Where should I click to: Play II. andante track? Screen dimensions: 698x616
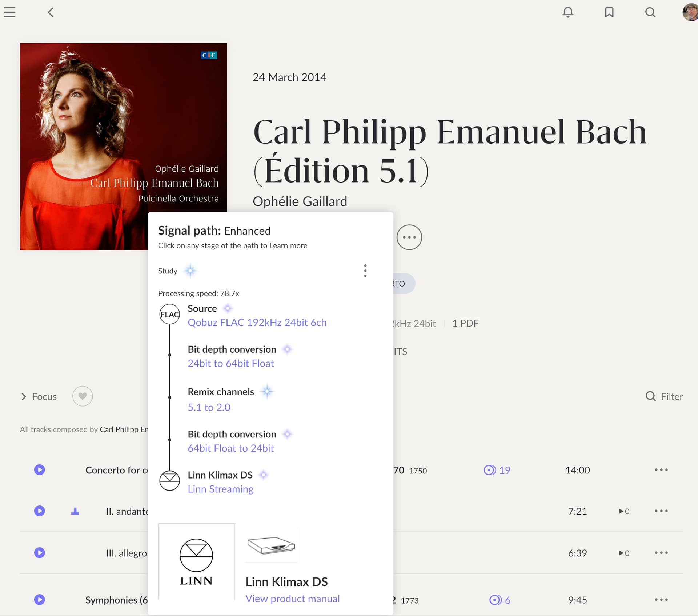40,511
